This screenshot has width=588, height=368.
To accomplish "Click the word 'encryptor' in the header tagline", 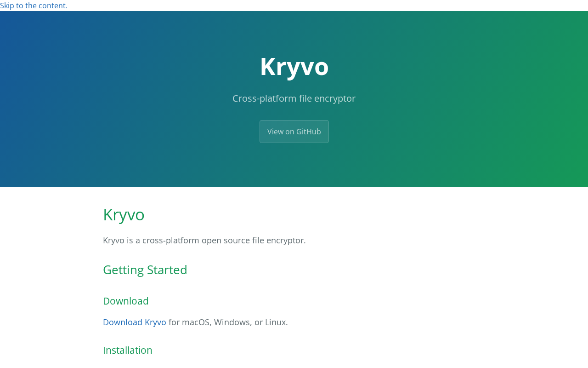I will coord(335,98).
